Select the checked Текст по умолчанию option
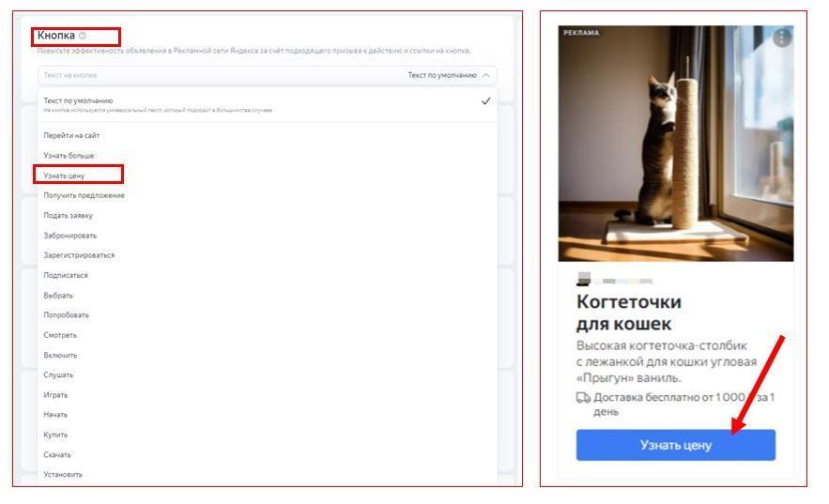 click(x=267, y=104)
